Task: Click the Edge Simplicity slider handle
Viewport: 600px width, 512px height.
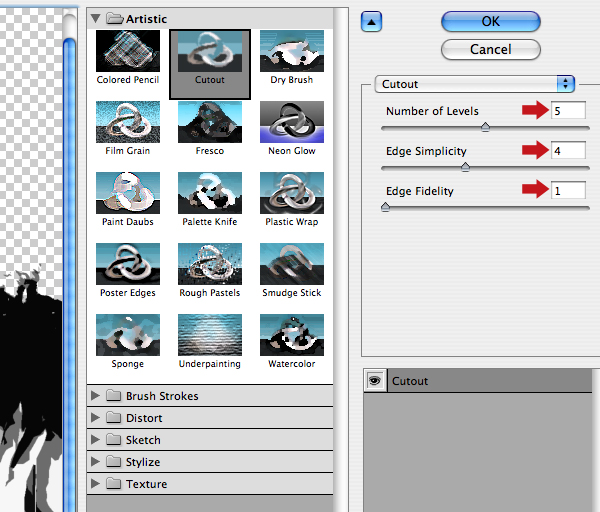Action: (x=465, y=167)
